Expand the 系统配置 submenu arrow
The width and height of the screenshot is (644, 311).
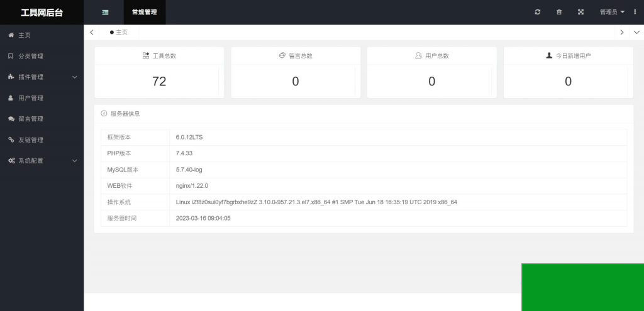[x=75, y=161]
